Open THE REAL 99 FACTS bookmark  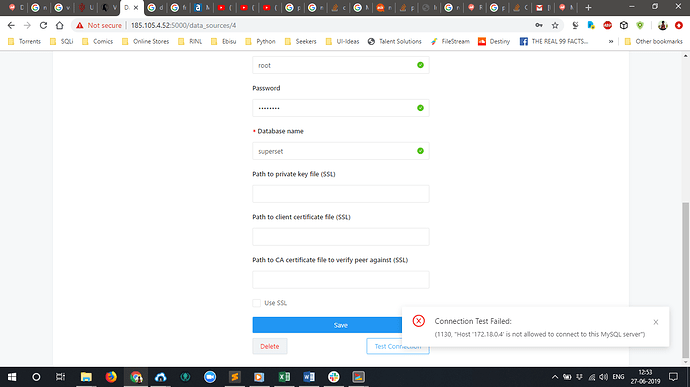click(x=554, y=41)
